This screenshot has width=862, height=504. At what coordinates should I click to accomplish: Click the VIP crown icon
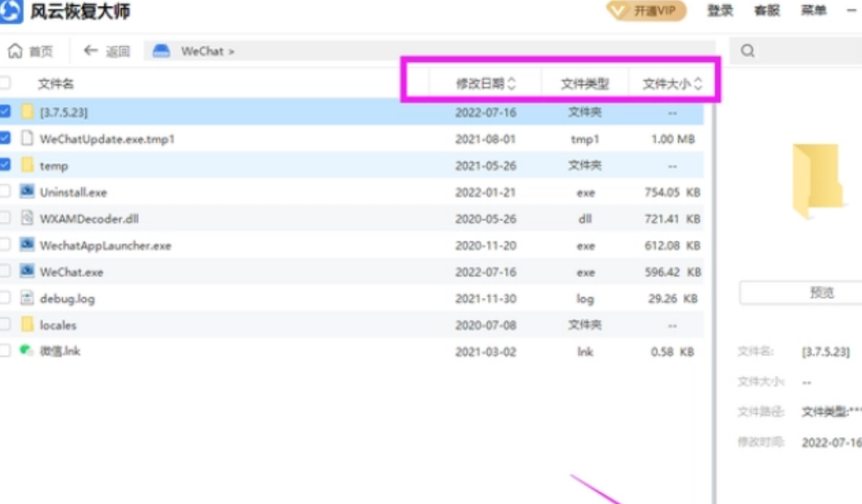point(619,11)
